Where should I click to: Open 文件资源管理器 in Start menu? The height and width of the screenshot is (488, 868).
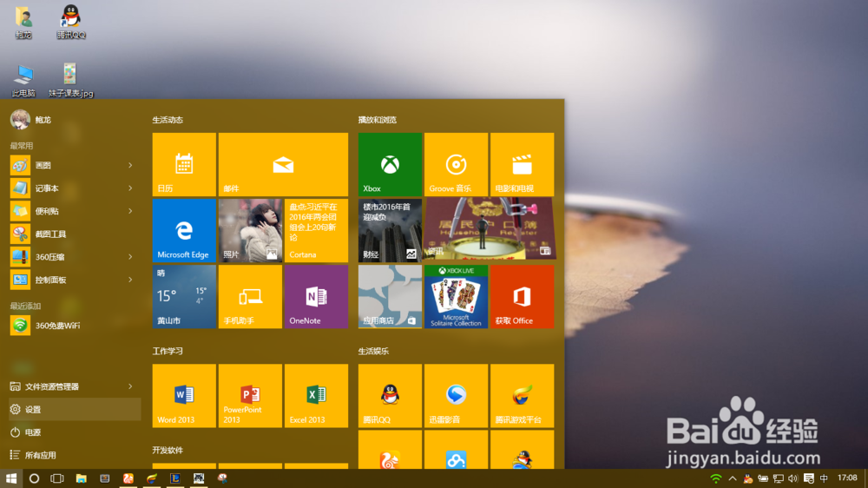pos(75,386)
